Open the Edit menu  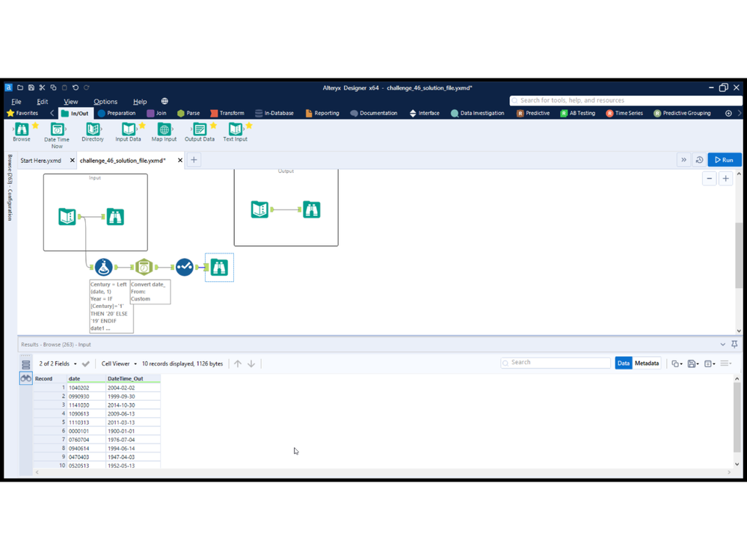click(43, 102)
